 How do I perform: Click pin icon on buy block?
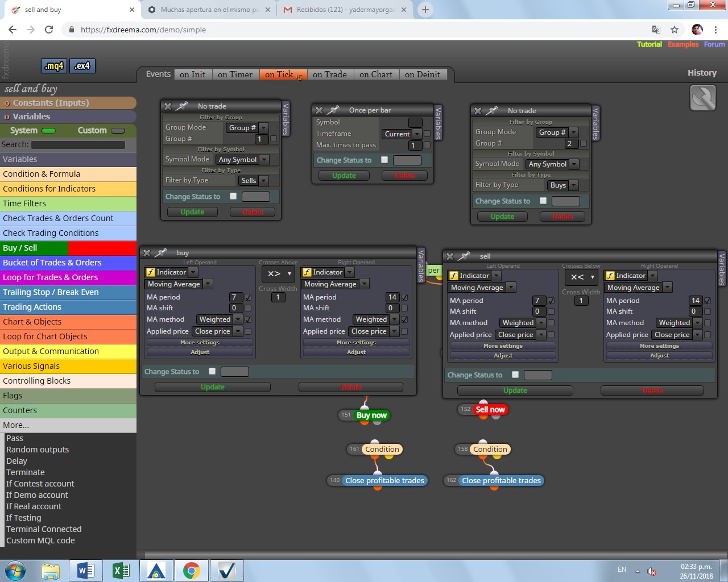click(162, 252)
